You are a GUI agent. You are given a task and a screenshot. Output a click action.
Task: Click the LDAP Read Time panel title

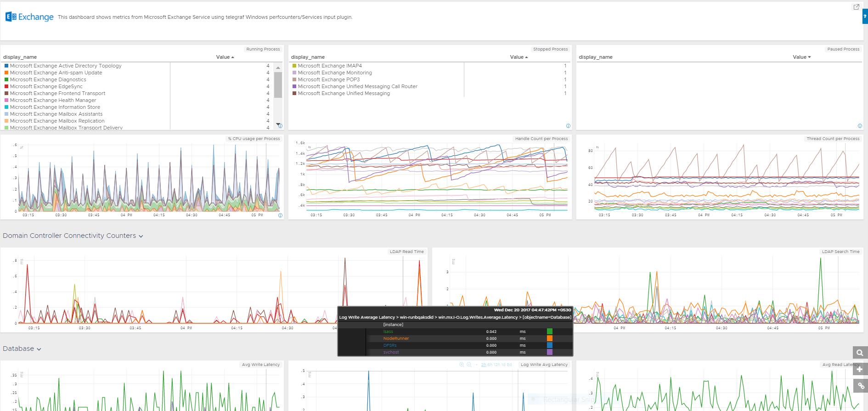[407, 252]
